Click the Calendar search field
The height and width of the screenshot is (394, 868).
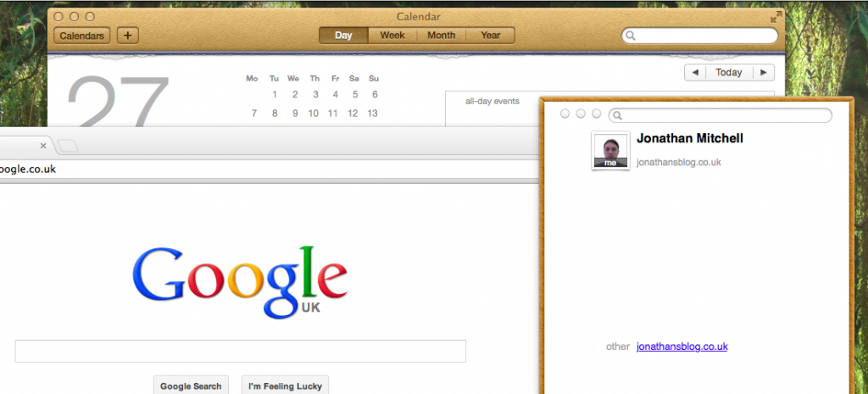(699, 36)
